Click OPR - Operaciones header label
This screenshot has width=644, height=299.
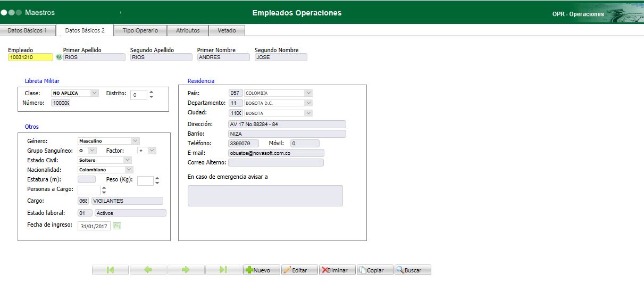click(x=578, y=14)
